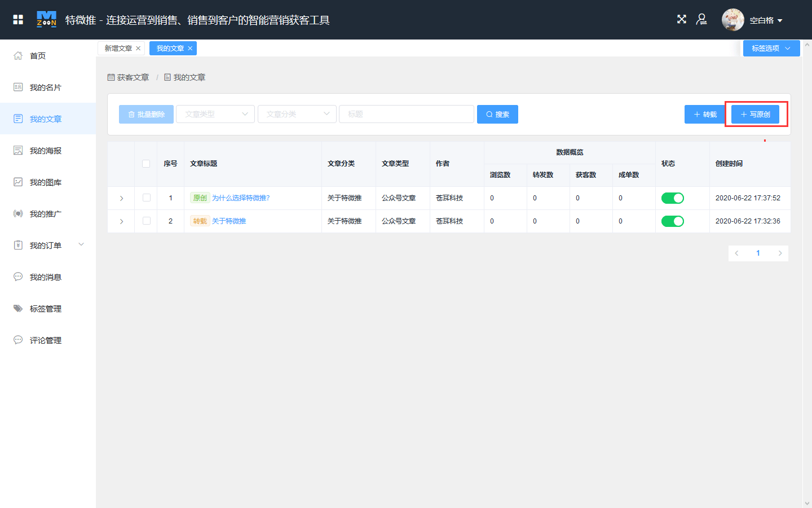Image resolution: width=812 pixels, height=508 pixels.
Task: Open 标签管理 menu item
Action: [x=48, y=309]
